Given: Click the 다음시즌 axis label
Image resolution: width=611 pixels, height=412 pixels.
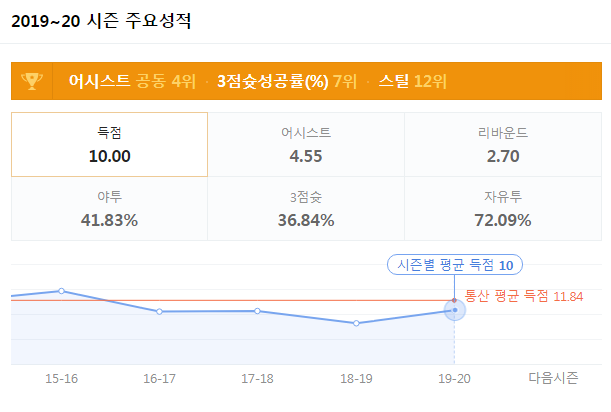Looking at the screenshot, I should click(x=553, y=378).
